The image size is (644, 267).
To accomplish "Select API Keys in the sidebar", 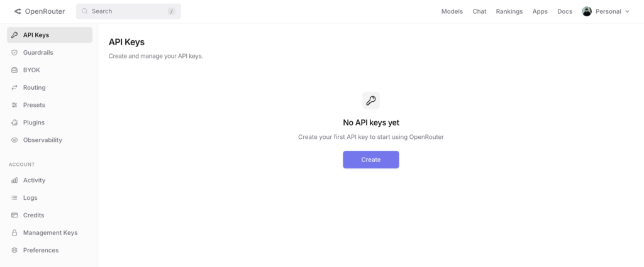I will [50, 35].
